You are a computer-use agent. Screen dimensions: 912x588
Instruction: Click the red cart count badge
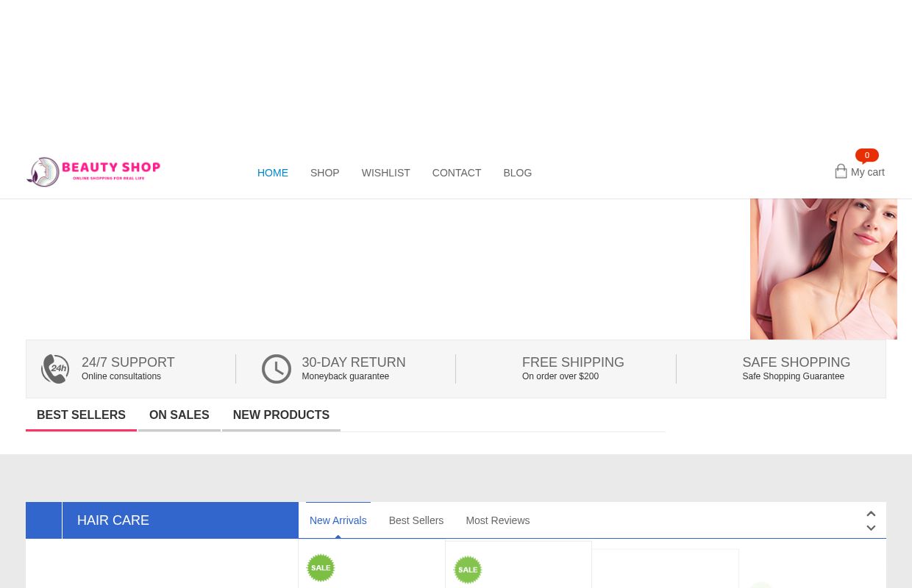pyautogui.click(x=867, y=155)
